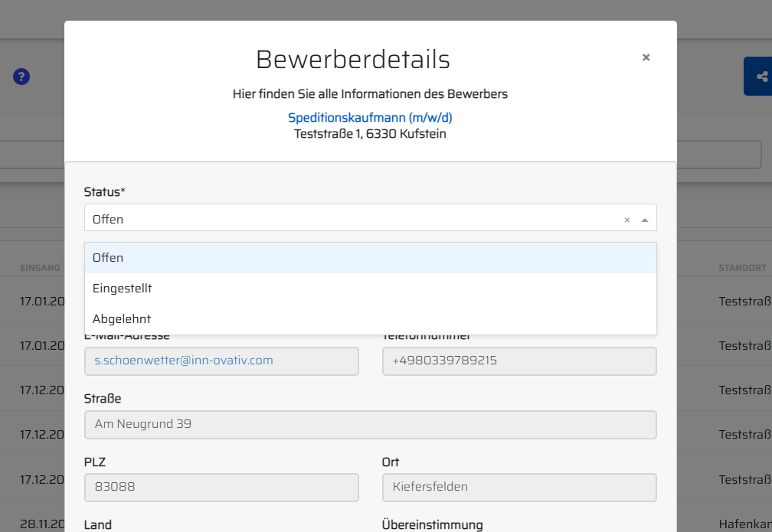The image size is (772, 532).
Task: Close the Bewerberdetails dialog
Action: click(646, 57)
